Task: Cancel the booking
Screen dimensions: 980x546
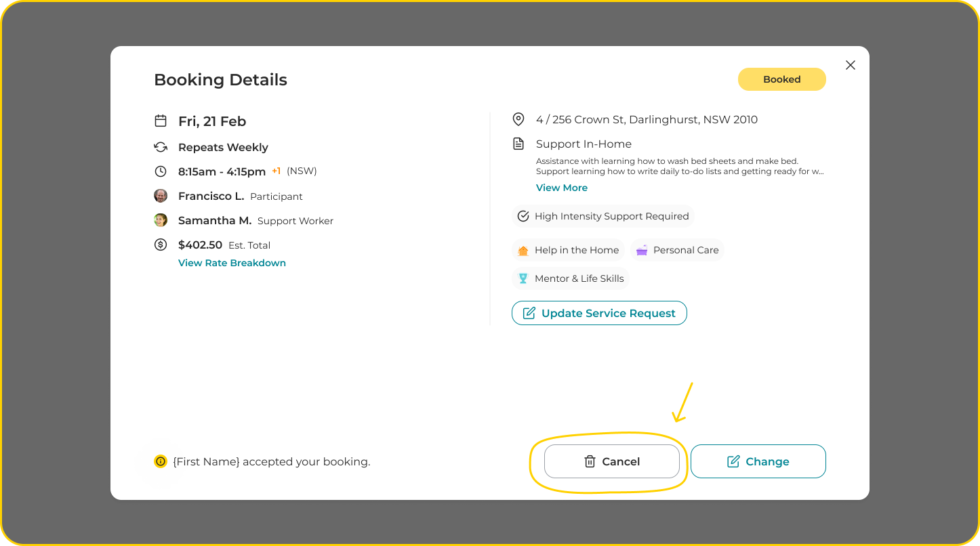Action: (x=611, y=461)
